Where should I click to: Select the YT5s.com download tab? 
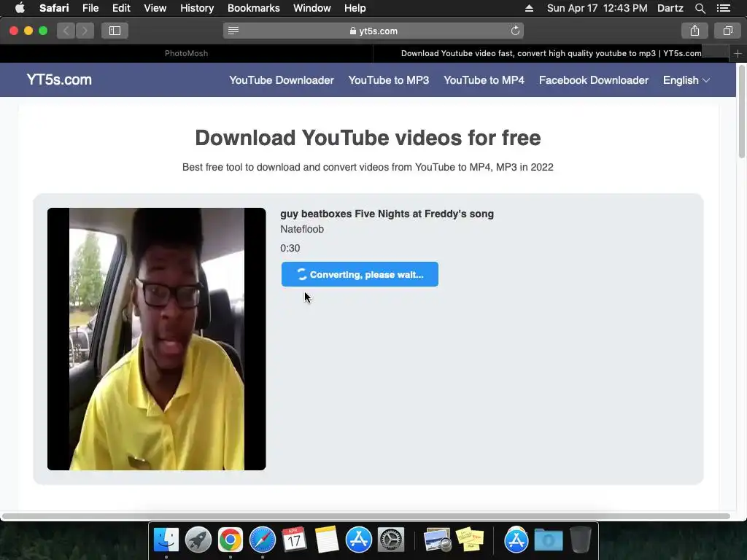(551, 53)
